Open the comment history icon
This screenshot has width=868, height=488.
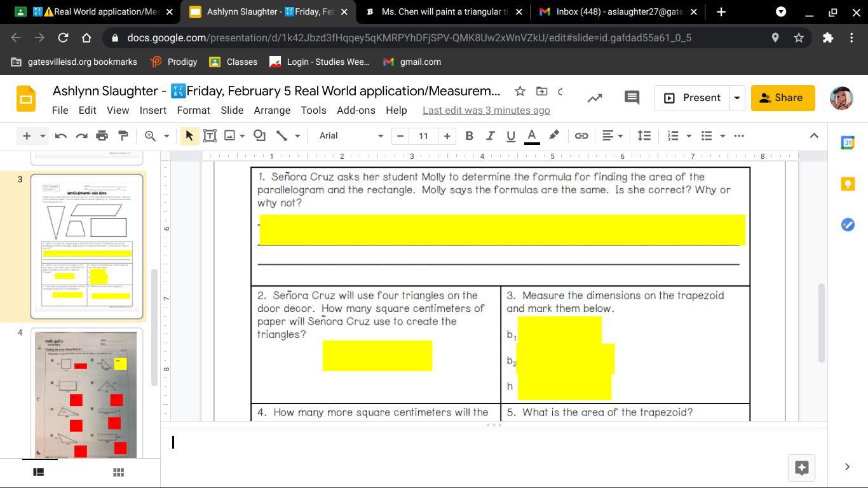[631, 98]
